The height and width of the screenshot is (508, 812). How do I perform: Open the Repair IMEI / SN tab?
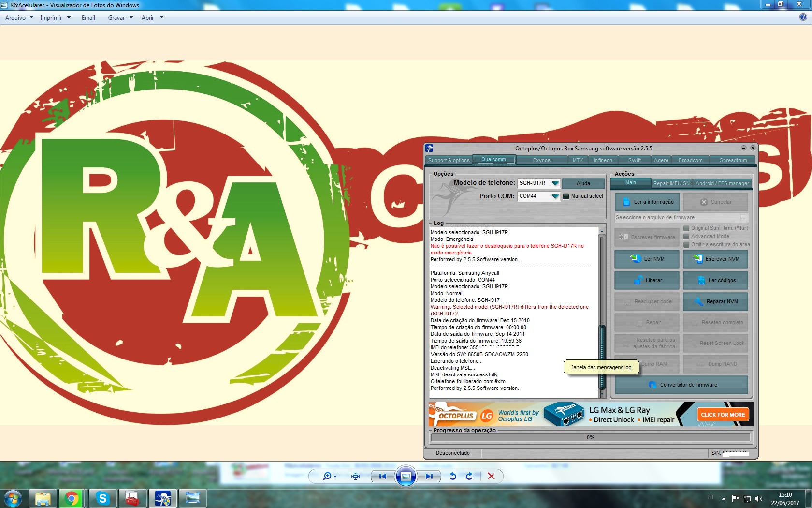[671, 183]
